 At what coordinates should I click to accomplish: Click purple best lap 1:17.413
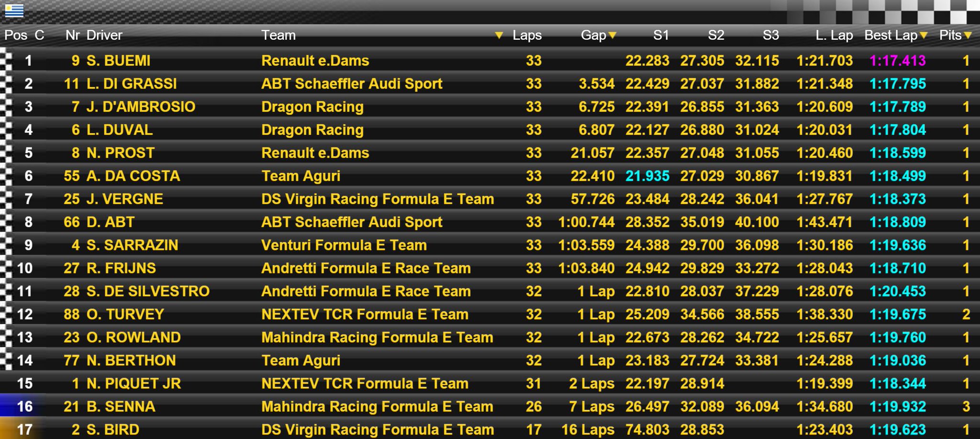point(898,61)
